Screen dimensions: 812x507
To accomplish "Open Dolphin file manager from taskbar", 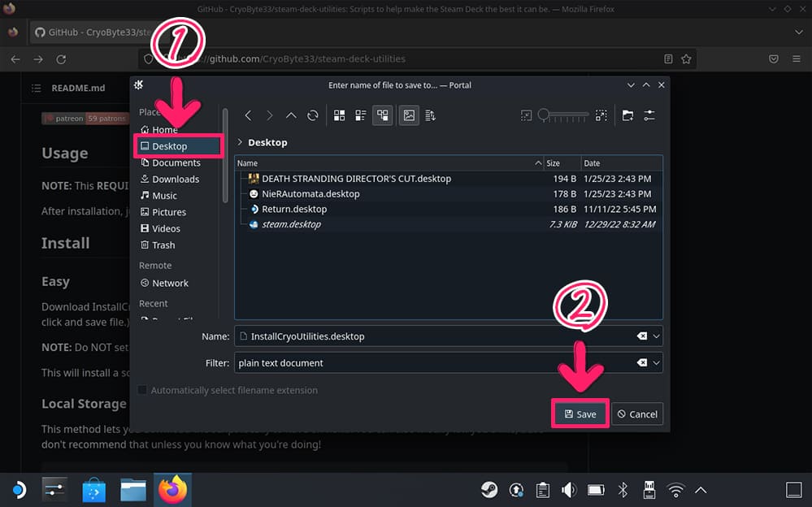I will pos(133,489).
